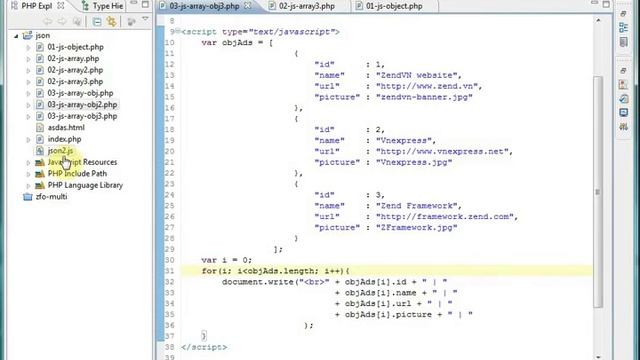
Task: Click the "http://www.zend.vn" string in code
Action: pyautogui.click(x=426, y=86)
